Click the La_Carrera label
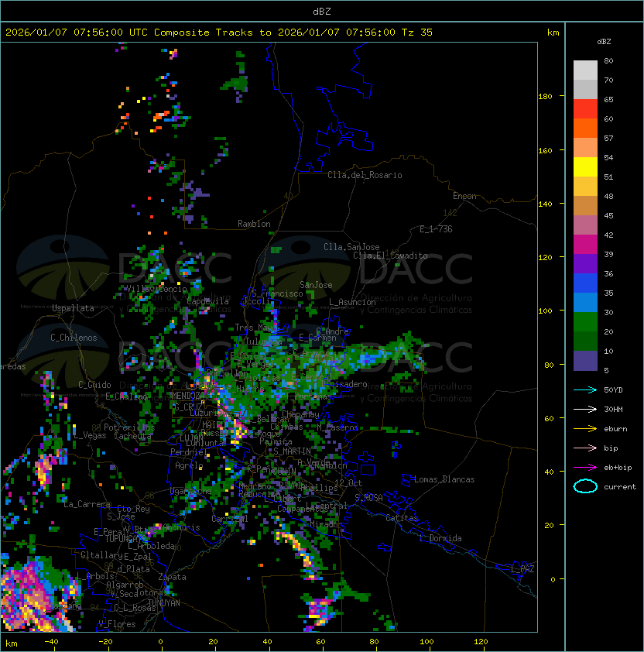 pyautogui.click(x=87, y=504)
